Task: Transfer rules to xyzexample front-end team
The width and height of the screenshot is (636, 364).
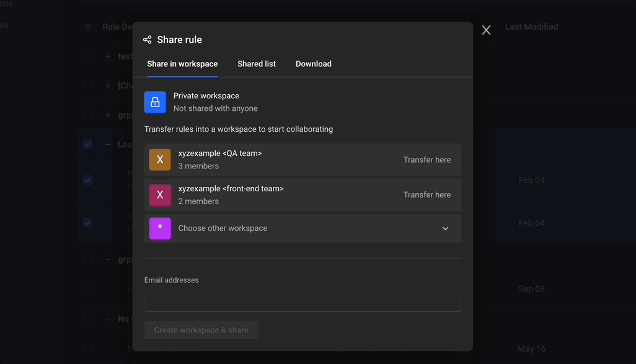Action: [x=426, y=195]
